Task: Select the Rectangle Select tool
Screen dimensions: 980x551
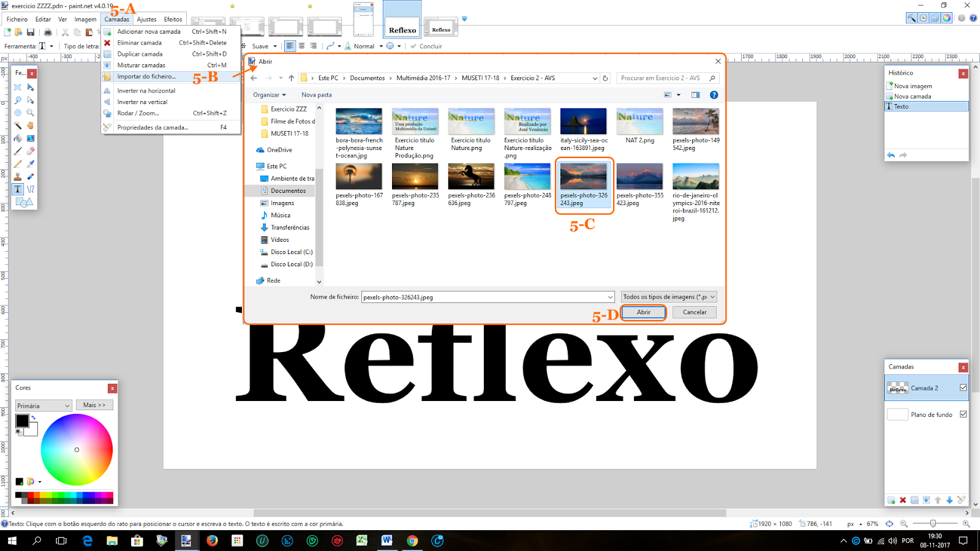Action: coord(18,87)
